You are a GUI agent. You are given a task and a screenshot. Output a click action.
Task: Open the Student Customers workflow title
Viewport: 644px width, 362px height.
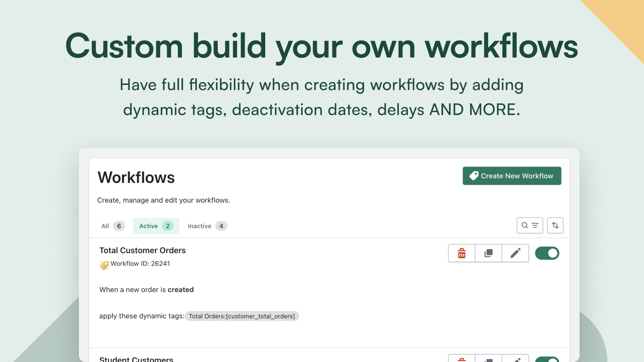click(136, 359)
